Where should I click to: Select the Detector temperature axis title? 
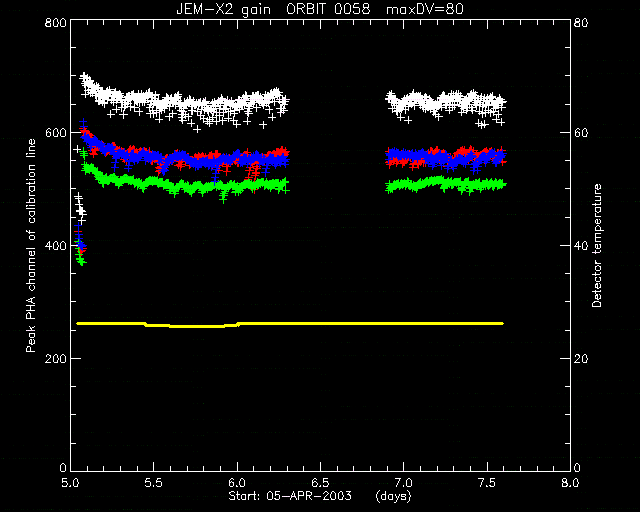tap(597, 246)
